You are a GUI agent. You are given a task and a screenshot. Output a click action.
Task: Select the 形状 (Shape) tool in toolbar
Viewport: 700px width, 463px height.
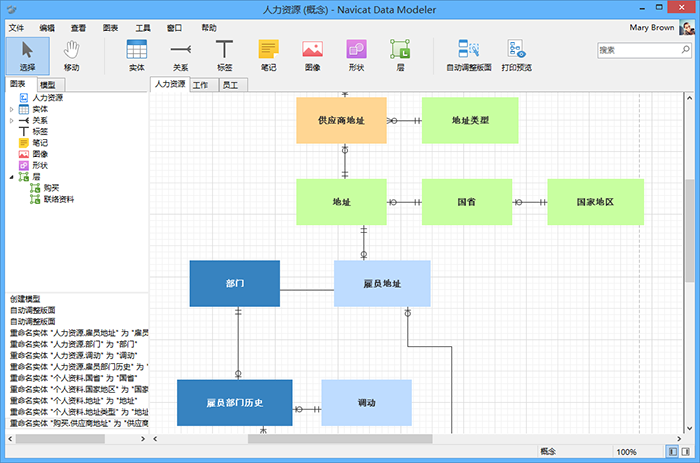[356, 56]
